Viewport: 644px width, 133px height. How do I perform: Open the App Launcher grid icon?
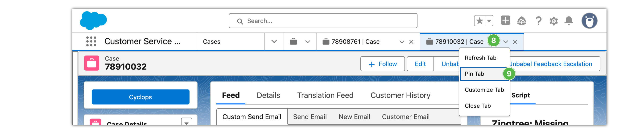91,41
